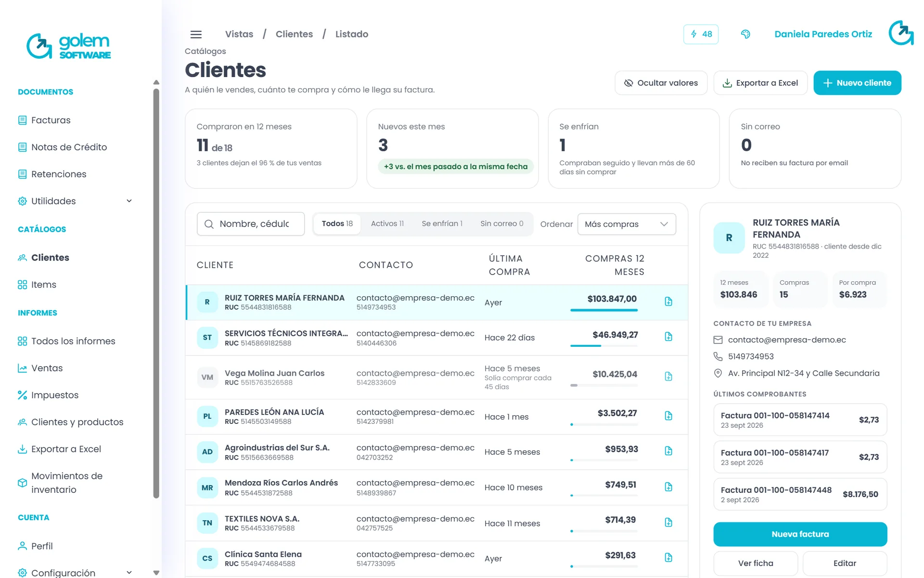The image size is (924, 578).
Task: Open Factura 001-100-058147448 card
Action: (x=800, y=494)
